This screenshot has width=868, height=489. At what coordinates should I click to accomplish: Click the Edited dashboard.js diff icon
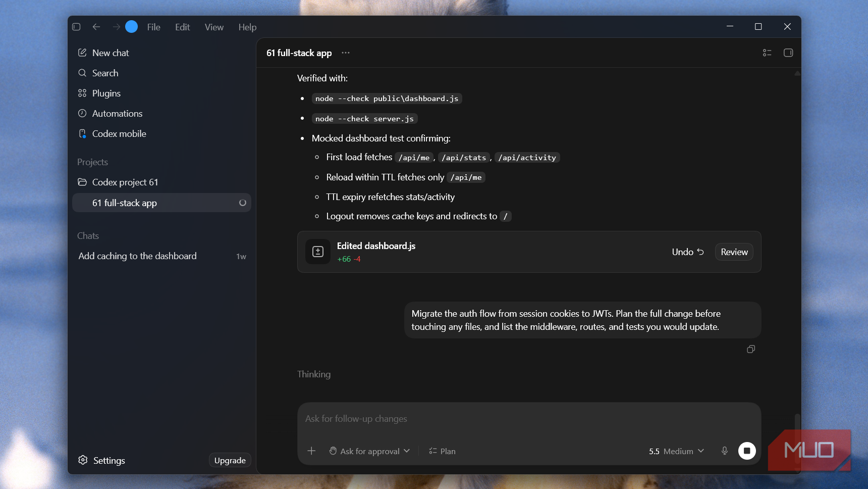(318, 252)
